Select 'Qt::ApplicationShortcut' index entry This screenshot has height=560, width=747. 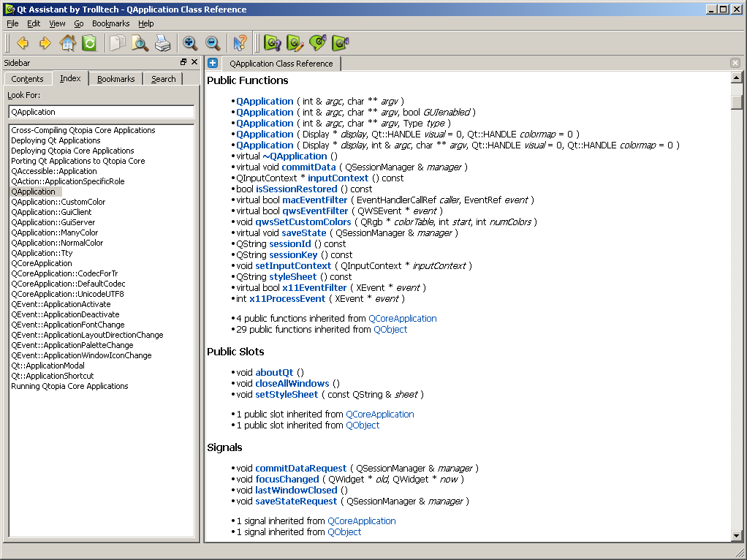(53, 376)
